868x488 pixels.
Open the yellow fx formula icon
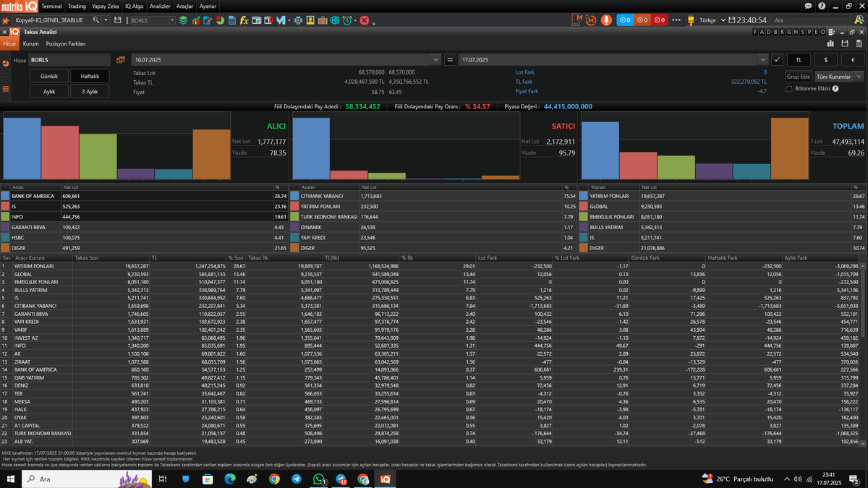tap(244, 20)
